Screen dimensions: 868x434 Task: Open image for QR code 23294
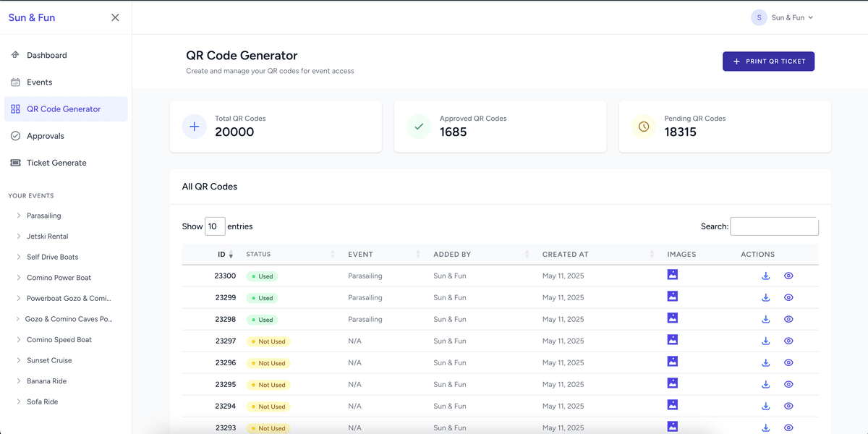[x=673, y=405]
